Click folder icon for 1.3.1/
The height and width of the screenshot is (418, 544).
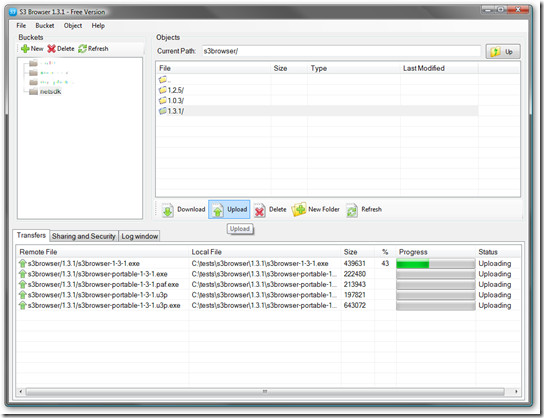point(163,111)
